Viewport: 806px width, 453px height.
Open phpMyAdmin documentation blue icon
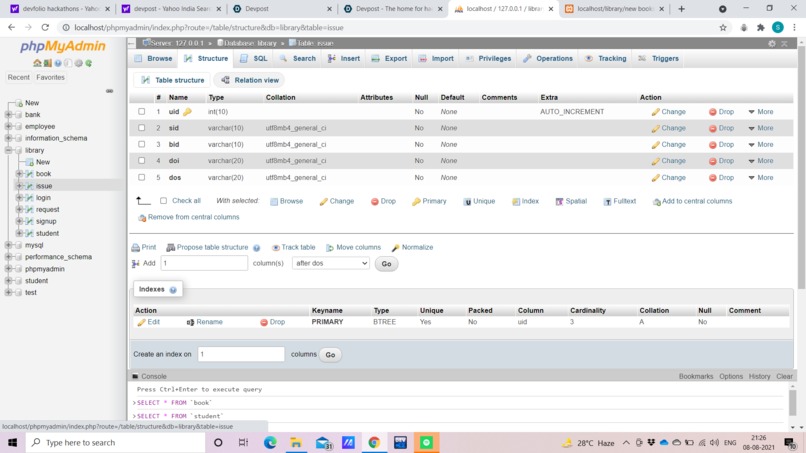(58, 63)
